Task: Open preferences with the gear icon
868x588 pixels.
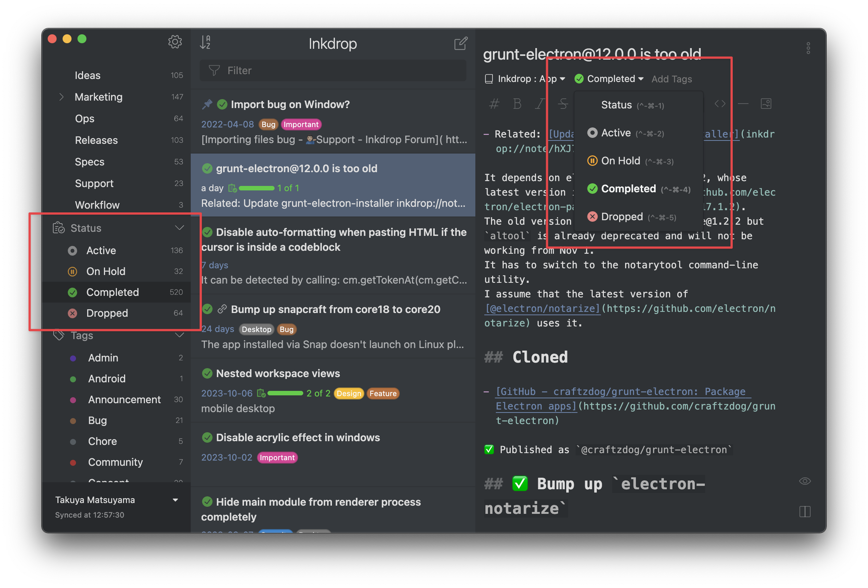Action: pos(175,42)
